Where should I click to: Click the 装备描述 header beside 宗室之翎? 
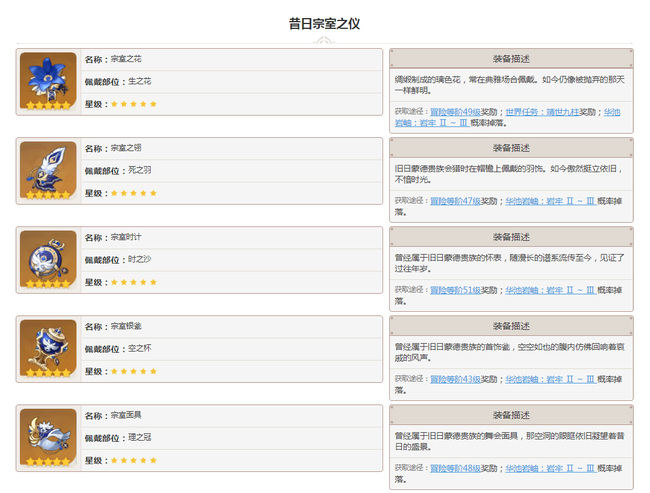click(511, 148)
